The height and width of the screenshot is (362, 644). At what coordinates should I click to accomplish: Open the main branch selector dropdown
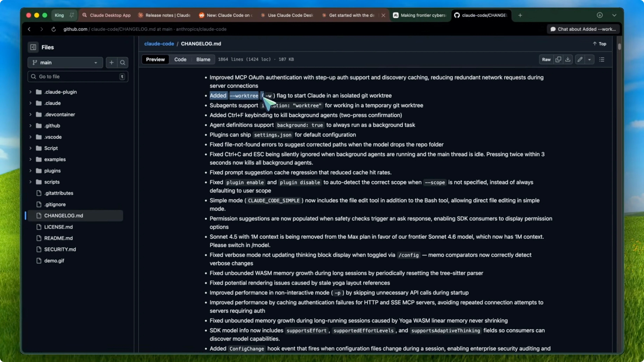[65, 62]
